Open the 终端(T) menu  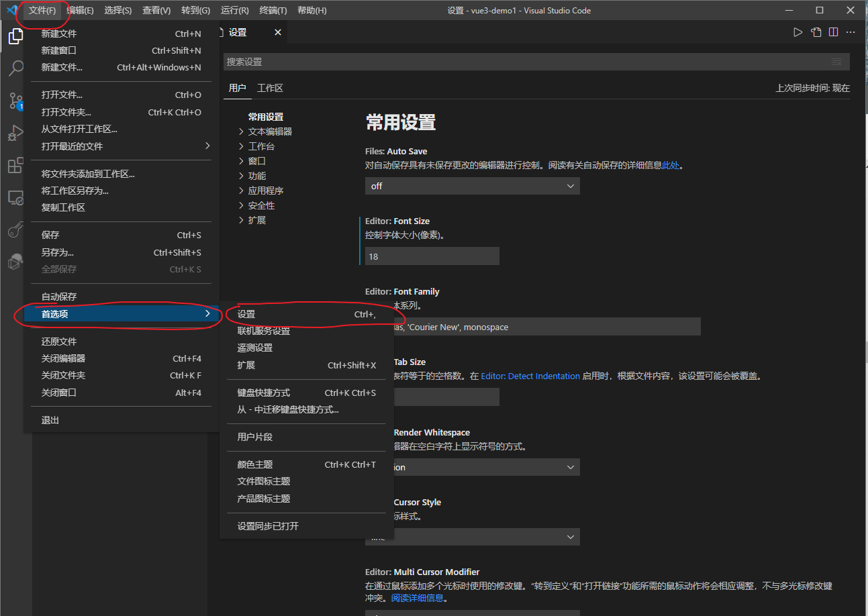click(x=273, y=11)
